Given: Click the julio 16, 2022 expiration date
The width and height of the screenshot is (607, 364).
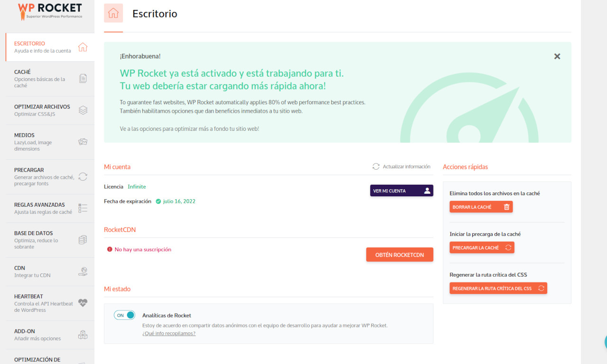Looking at the screenshot, I should tap(179, 201).
